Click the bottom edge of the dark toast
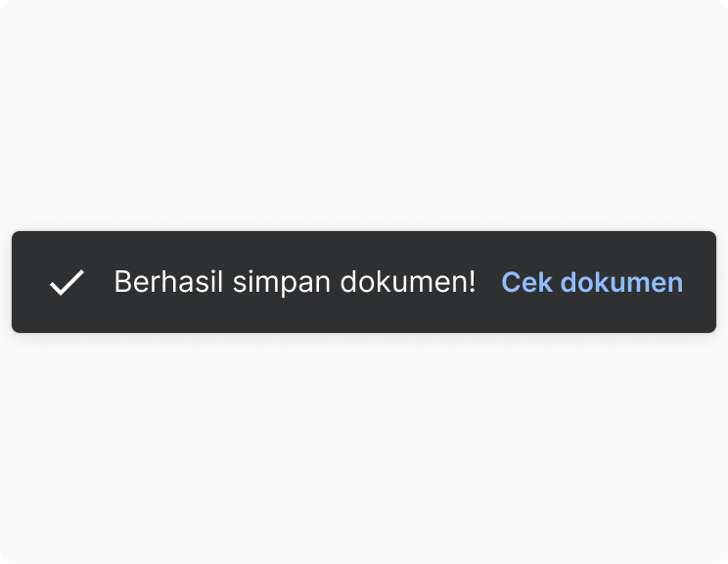The width and height of the screenshot is (728, 564). pos(364,329)
